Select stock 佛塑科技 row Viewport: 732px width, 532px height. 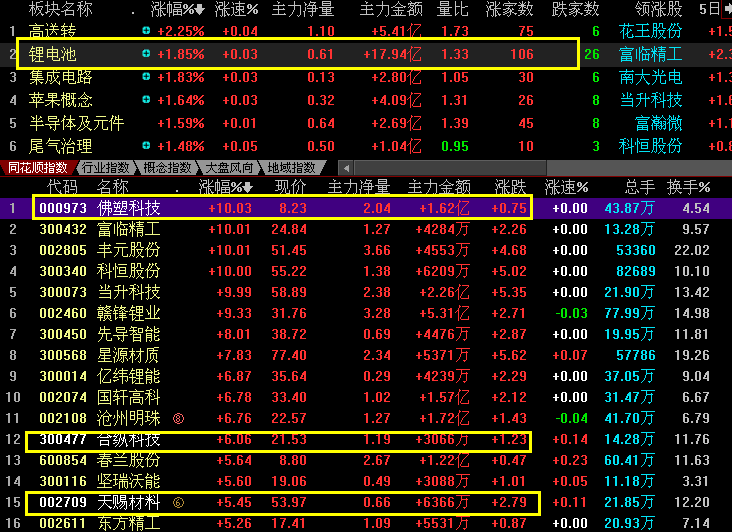(366, 208)
